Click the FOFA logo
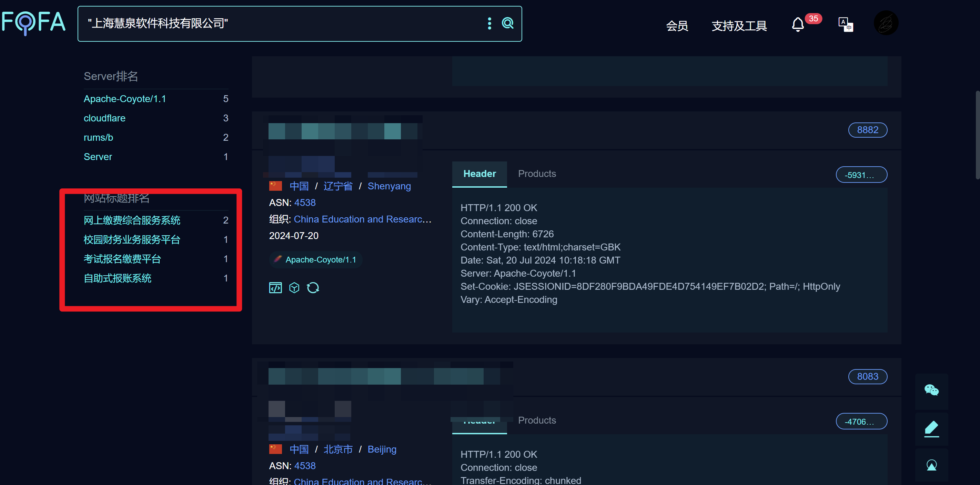The image size is (980, 485). 33,22
